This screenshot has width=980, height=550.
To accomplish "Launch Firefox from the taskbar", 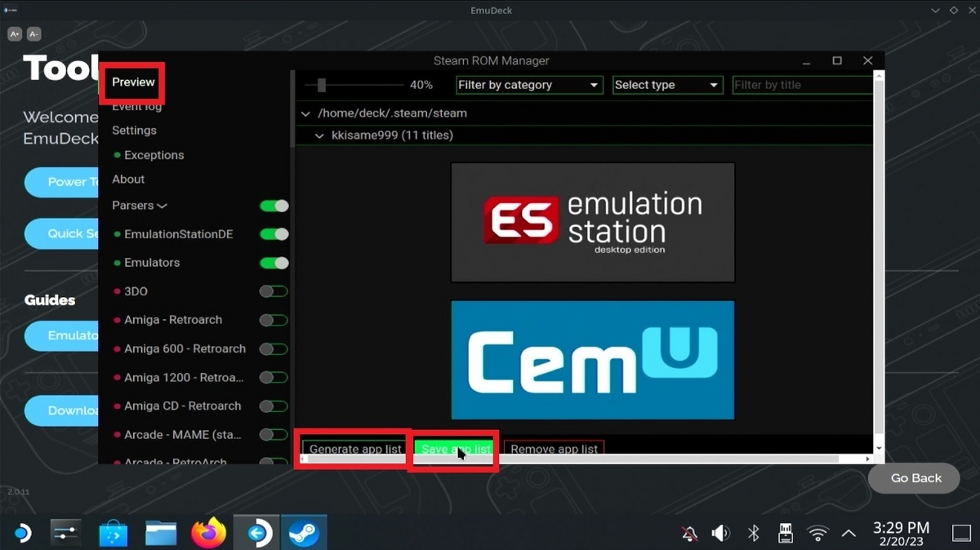I will coord(209,534).
